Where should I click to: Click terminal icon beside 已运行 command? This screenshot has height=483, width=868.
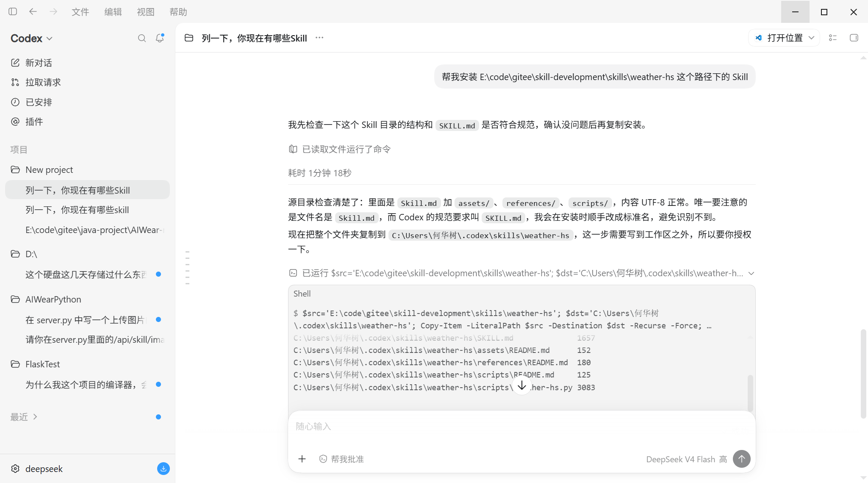click(x=293, y=273)
